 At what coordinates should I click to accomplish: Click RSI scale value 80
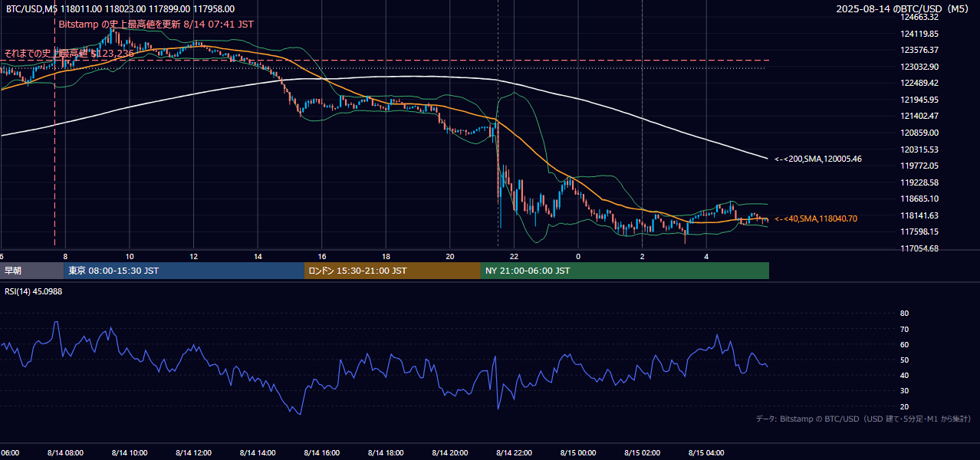[x=905, y=314]
